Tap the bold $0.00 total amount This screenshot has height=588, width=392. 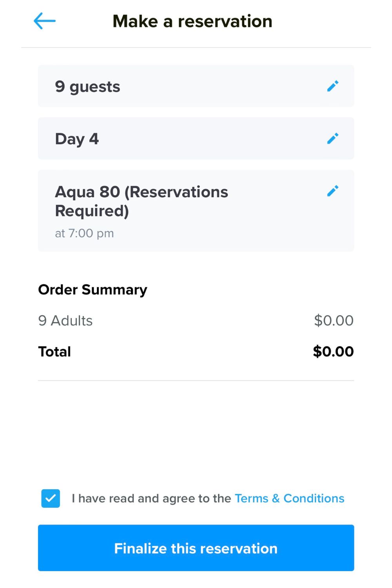(333, 352)
